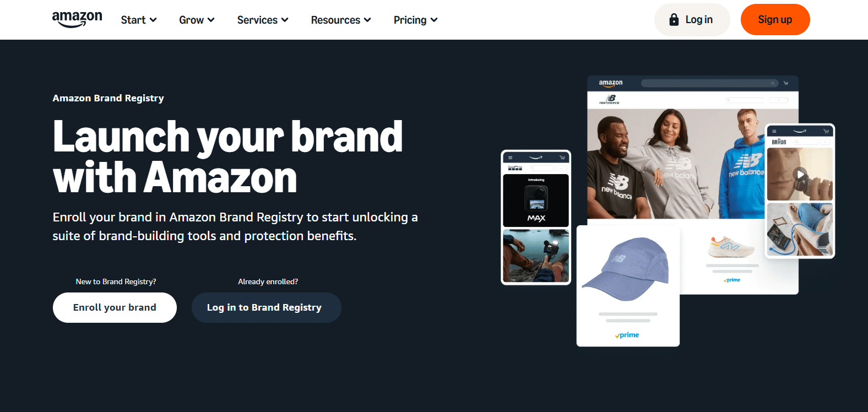Click the search bar in mockup storefront
The image size is (868, 412).
pos(710,83)
